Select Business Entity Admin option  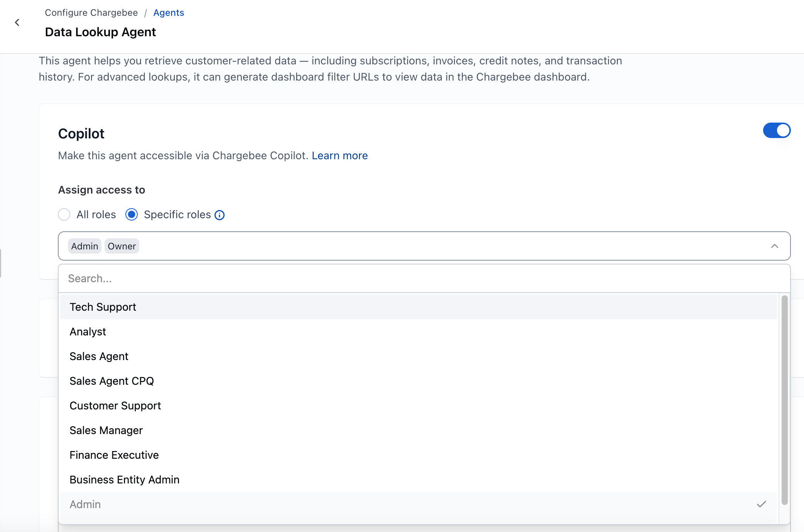pyautogui.click(x=125, y=480)
